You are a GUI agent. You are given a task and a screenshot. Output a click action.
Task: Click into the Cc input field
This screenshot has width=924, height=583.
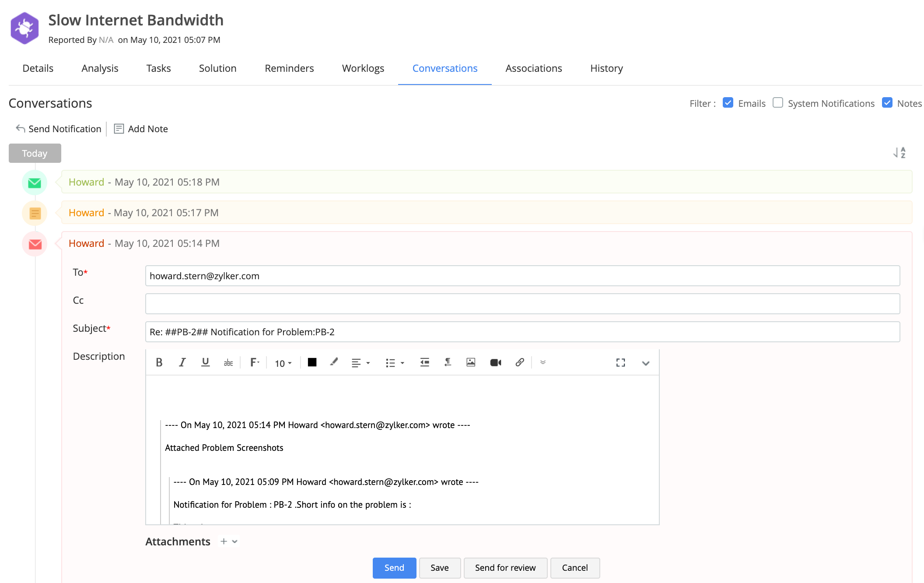point(522,304)
